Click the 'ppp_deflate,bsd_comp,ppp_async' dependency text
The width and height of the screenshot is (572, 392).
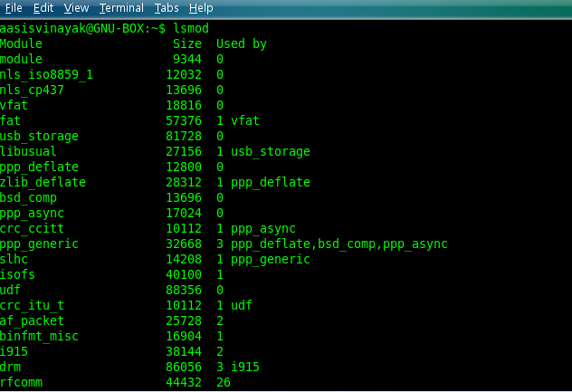tap(339, 244)
